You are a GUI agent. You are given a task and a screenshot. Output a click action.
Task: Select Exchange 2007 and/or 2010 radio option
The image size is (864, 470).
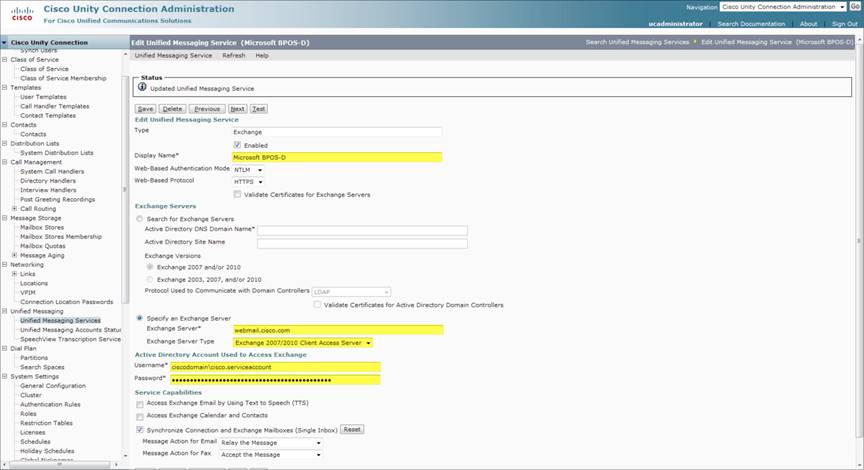(x=149, y=267)
